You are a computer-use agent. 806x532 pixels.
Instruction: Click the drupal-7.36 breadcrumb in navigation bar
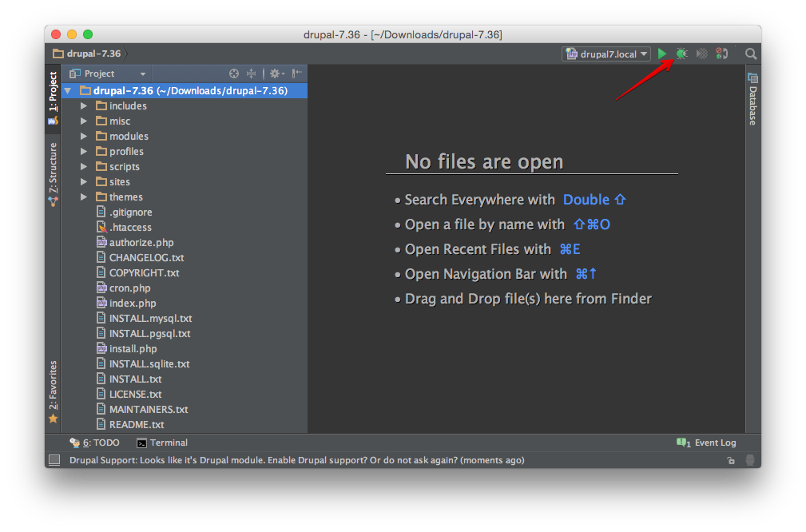pos(87,54)
